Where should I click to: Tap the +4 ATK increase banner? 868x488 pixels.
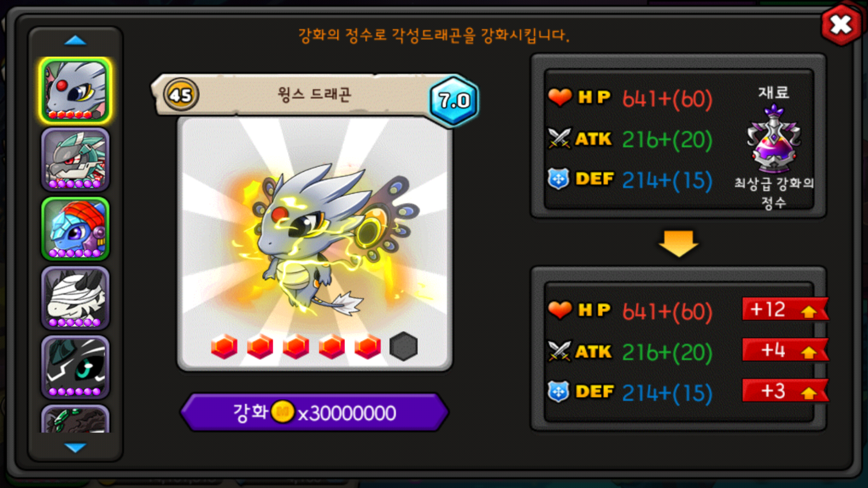click(785, 350)
